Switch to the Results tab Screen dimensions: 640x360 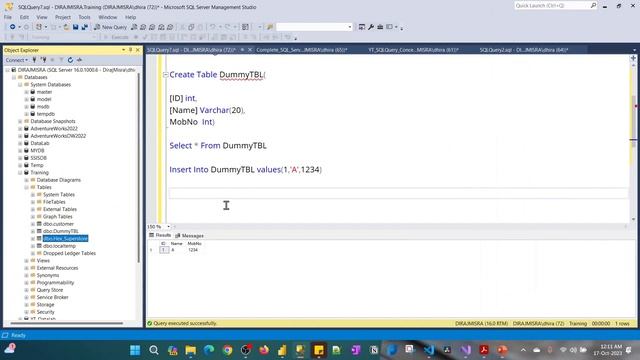(160, 236)
